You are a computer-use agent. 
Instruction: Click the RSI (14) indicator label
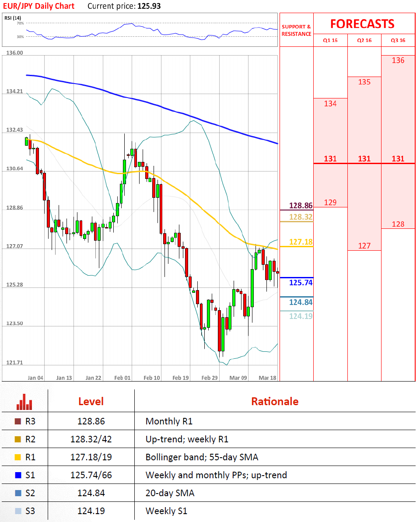click(13, 18)
